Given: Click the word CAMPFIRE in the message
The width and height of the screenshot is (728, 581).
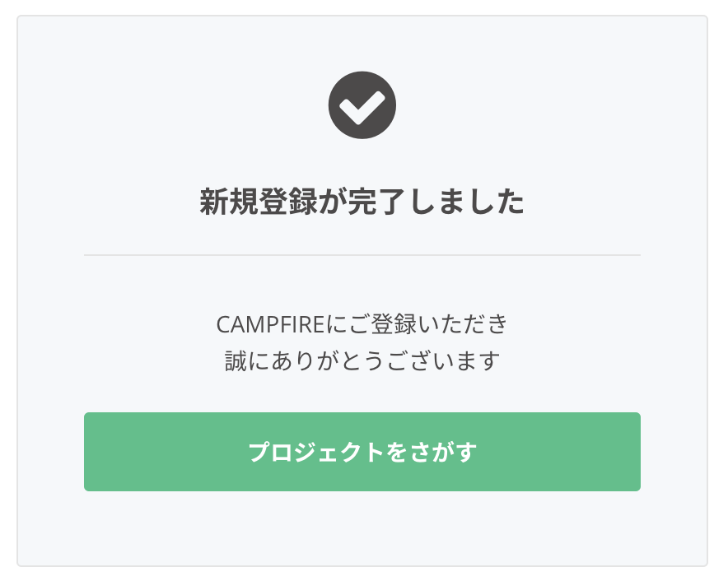Looking at the screenshot, I should 269,324.
